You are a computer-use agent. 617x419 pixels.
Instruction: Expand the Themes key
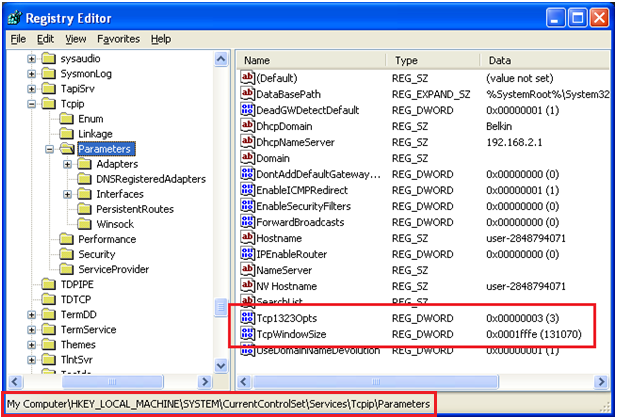pyautogui.click(x=31, y=345)
